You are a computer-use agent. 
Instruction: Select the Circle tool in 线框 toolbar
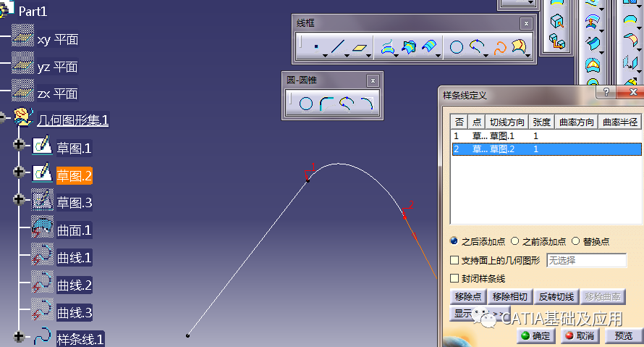(x=457, y=47)
